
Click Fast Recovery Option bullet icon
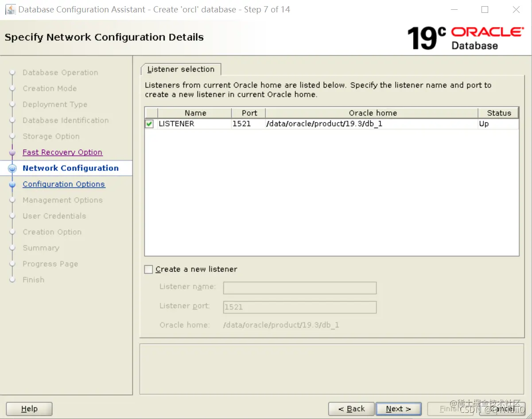point(12,152)
